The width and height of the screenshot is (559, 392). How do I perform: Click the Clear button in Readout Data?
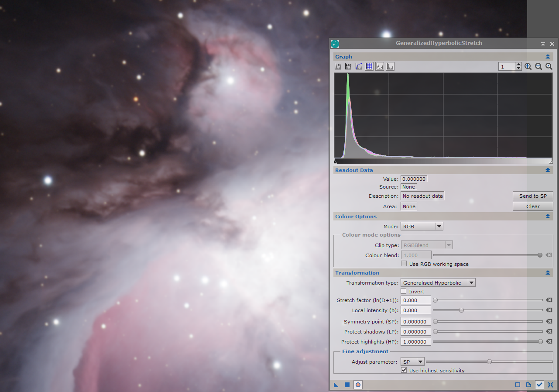point(533,206)
